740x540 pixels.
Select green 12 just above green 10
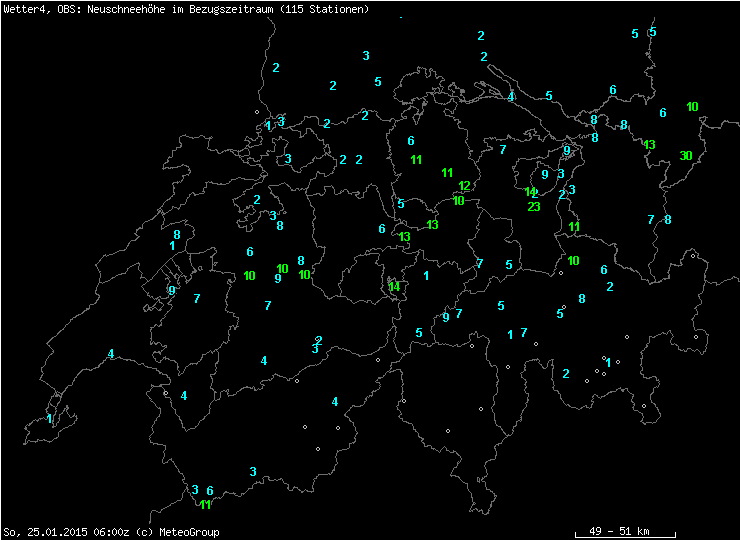click(464, 186)
